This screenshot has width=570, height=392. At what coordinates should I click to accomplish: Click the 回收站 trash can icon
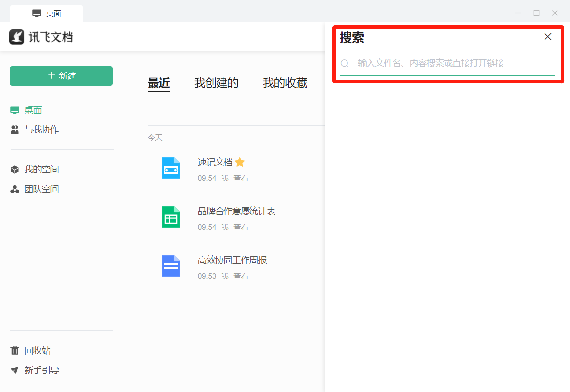(15, 350)
